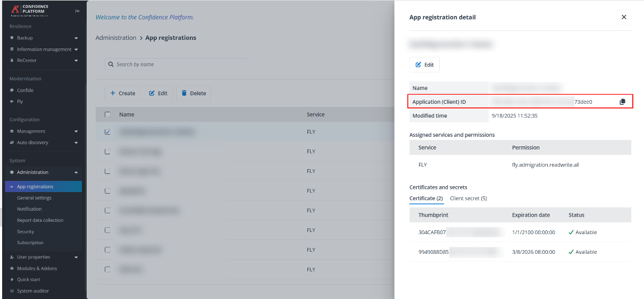Image resolution: width=644 pixels, height=299 pixels.
Task: Check the seventh row checkbox
Action: pos(108,250)
